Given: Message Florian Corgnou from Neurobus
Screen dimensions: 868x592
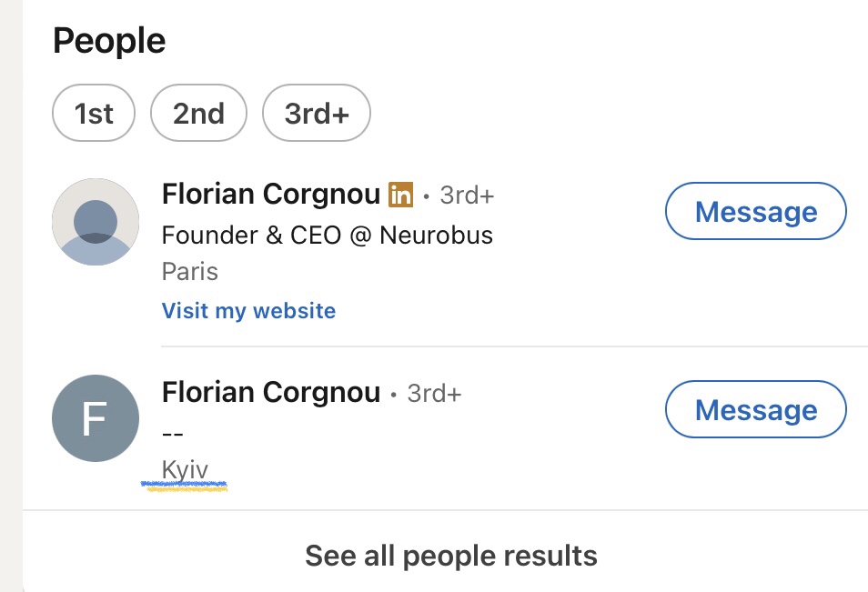Looking at the screenshot, I should click(755, 212).
